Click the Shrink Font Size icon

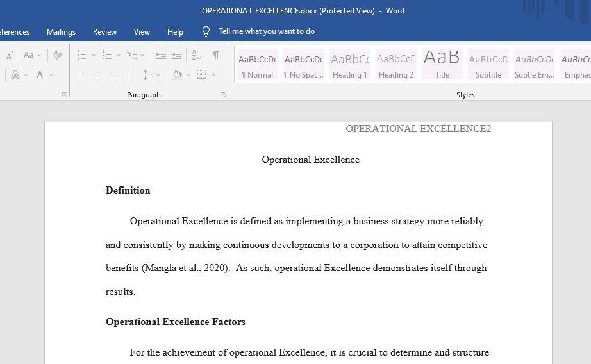10,55
